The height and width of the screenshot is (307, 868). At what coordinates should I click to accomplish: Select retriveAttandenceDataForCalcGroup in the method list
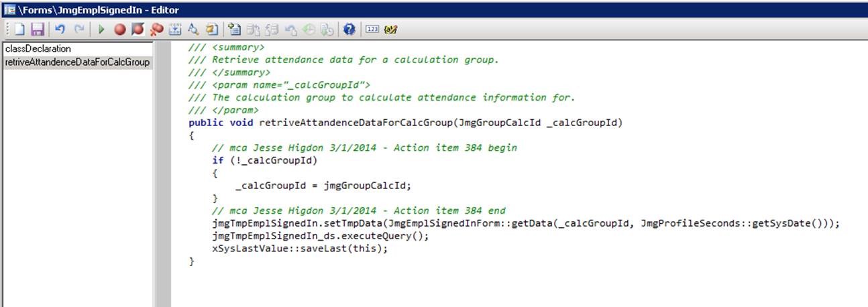tap(76, 62)
